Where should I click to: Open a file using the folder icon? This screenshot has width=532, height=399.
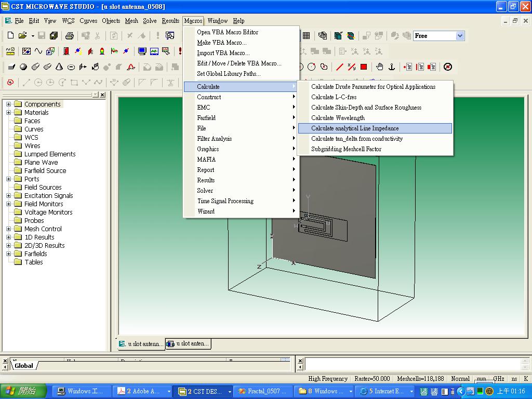[23, 36]
